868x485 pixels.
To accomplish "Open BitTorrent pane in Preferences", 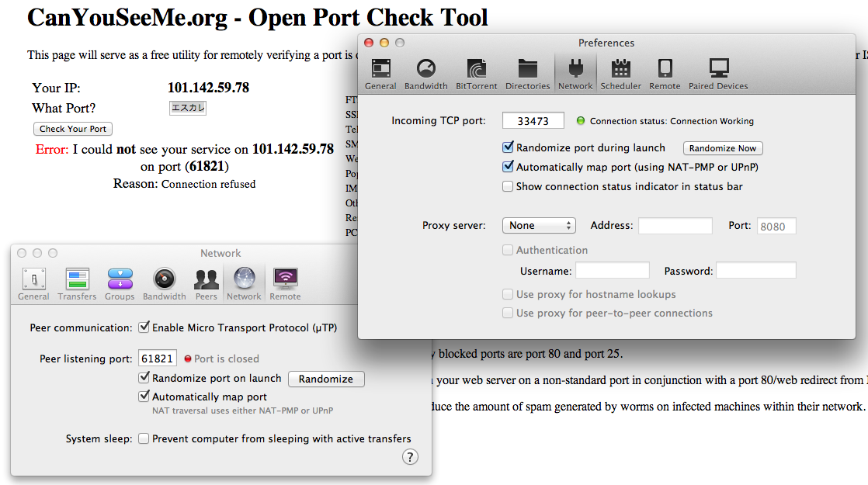I will [476, 74].
